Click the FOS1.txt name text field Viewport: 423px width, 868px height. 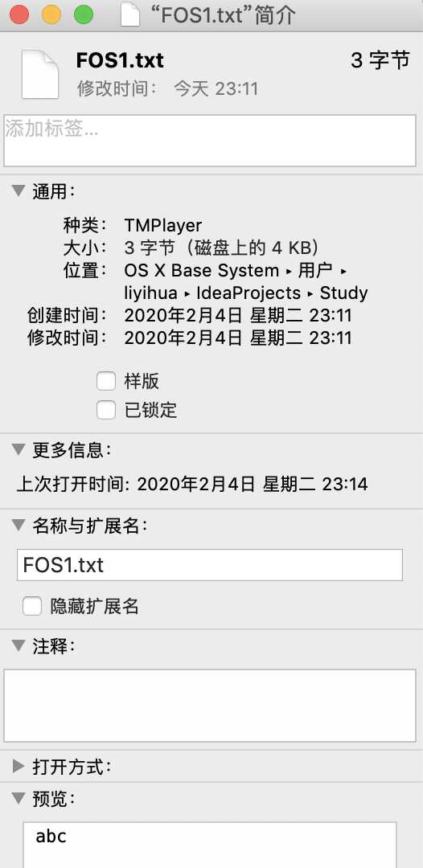(210, 565)
